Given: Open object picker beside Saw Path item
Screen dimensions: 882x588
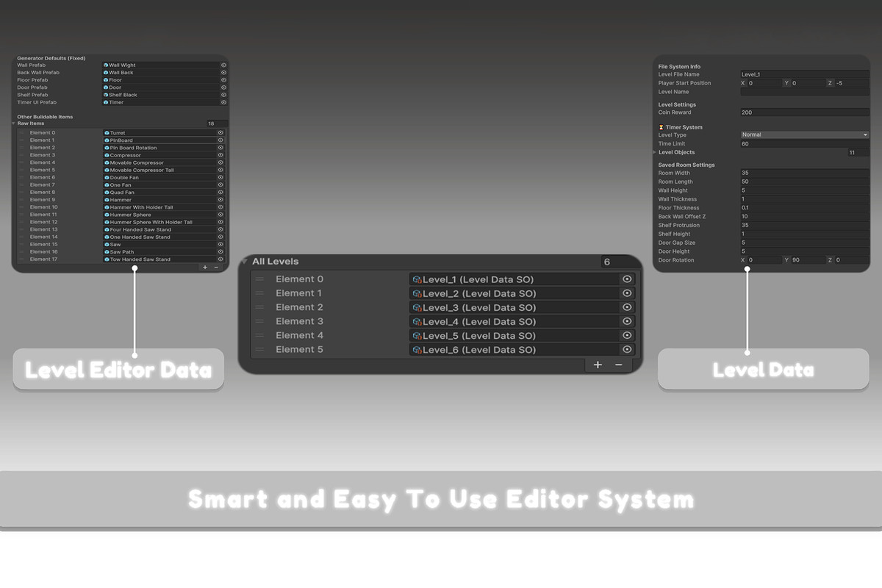Looking at the screenshot, I should click(x=220, y=252).
